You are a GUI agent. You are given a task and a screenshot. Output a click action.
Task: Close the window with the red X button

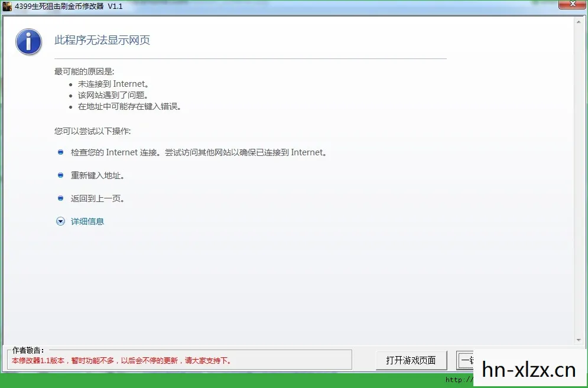tap(572, 5)
